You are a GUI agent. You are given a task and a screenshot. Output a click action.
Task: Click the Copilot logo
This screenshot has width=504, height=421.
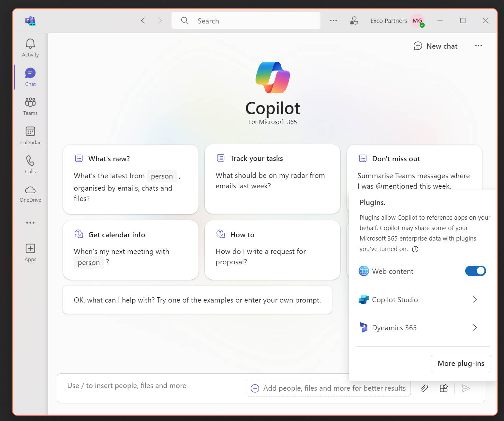pos(273,77)
